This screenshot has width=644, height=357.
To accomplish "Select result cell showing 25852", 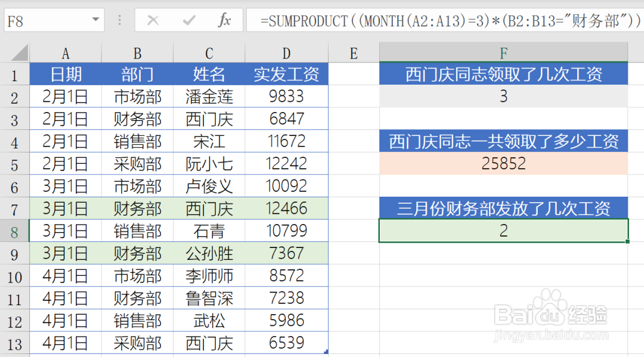I will (x=503, y=164).
